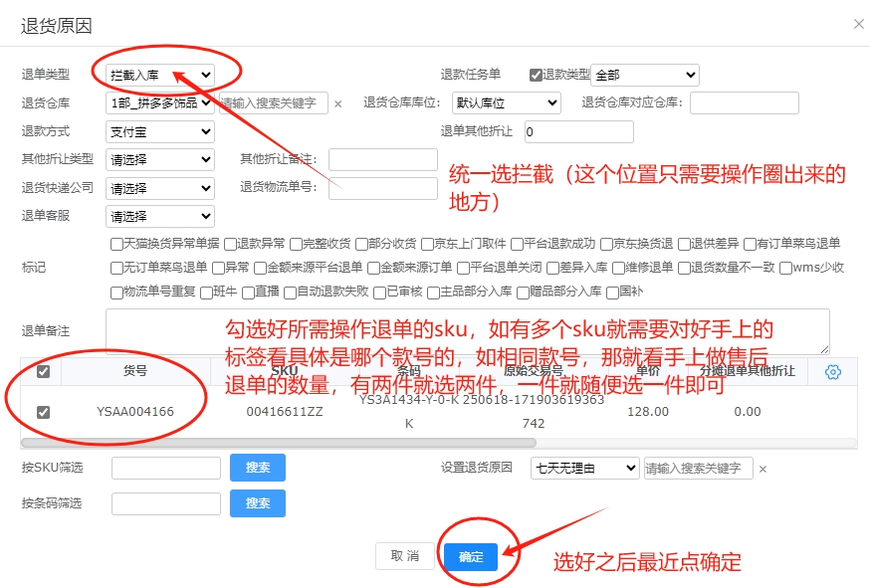Clear the 设置退货原因 search keyword field
870x588 pixels.
click(x=762, y=469)
